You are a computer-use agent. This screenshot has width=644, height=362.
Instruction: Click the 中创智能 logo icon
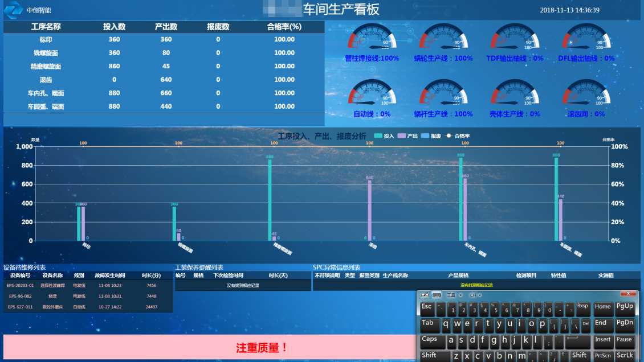pos(13,10)
